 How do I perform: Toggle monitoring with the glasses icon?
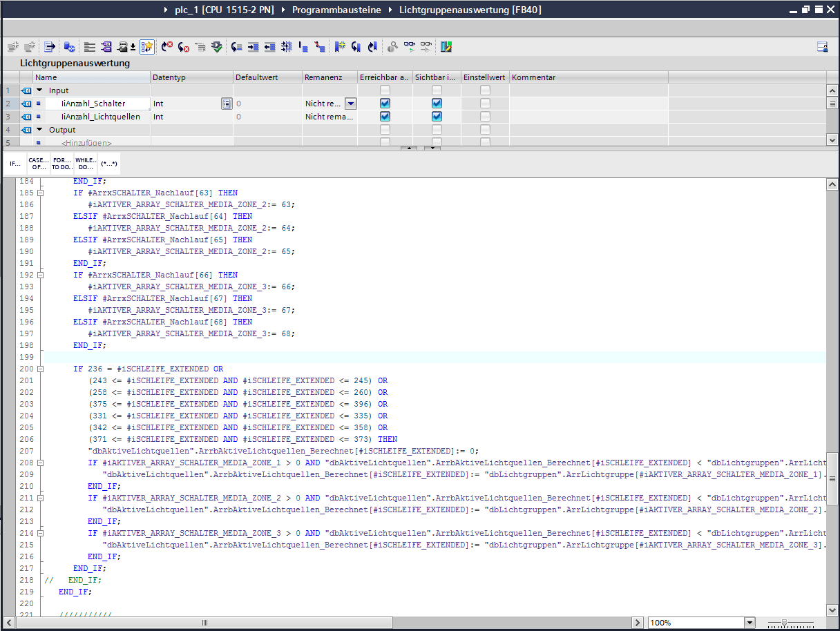tap(410, 47)
